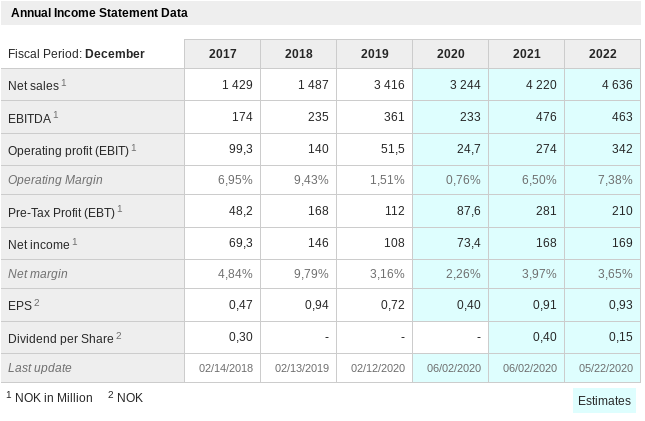Click the Pre-Tax Profit (EBT) label
Image resolution: width=645 pixels, height=421 pixels.
61,212
